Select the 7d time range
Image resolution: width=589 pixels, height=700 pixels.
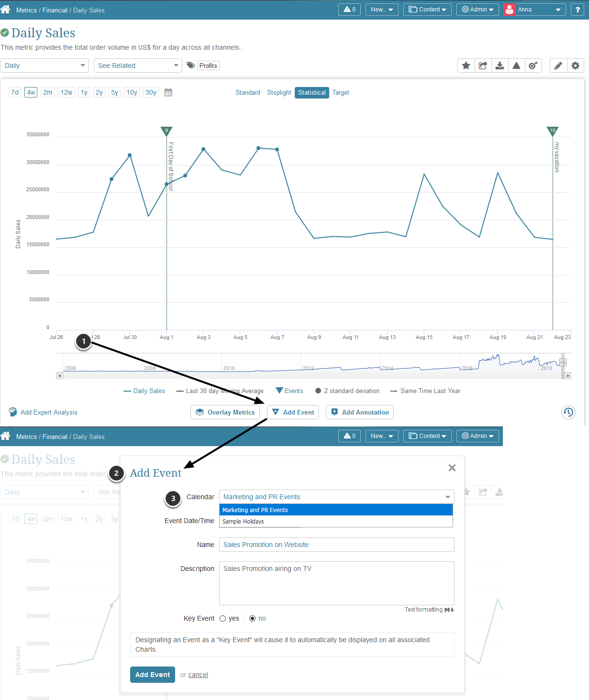(x=15, y=92)
